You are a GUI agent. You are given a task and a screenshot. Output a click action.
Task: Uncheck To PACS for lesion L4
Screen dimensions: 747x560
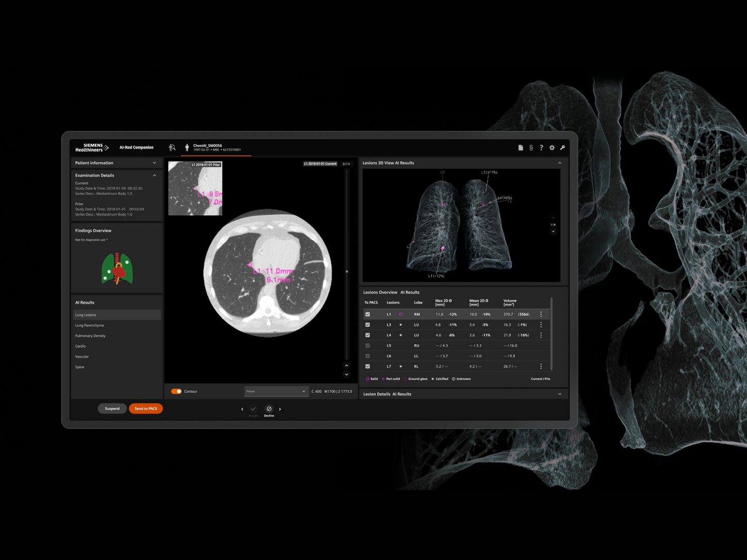tap(368, 335)
